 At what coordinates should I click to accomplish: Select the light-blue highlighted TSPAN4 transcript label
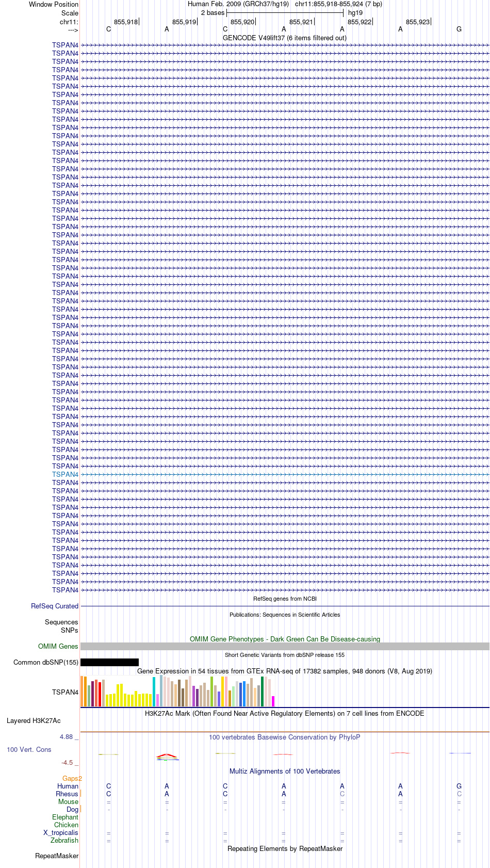click(x=65, y=474)
